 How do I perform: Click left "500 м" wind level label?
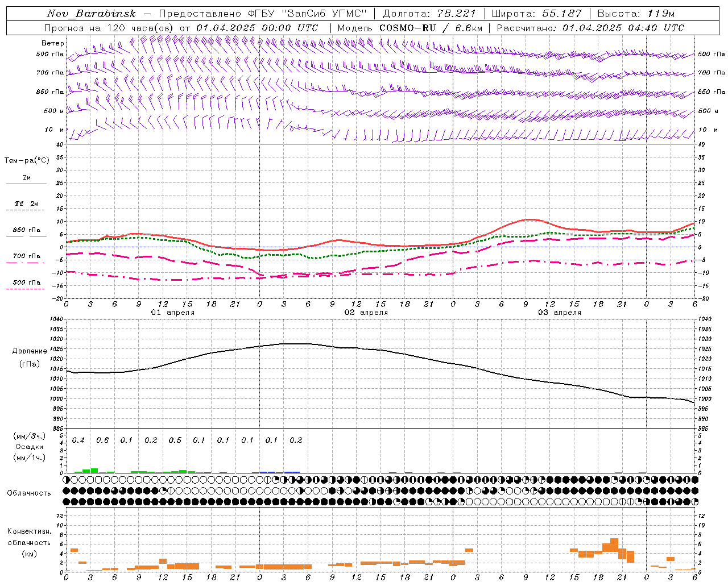click(x=54, y=111)
